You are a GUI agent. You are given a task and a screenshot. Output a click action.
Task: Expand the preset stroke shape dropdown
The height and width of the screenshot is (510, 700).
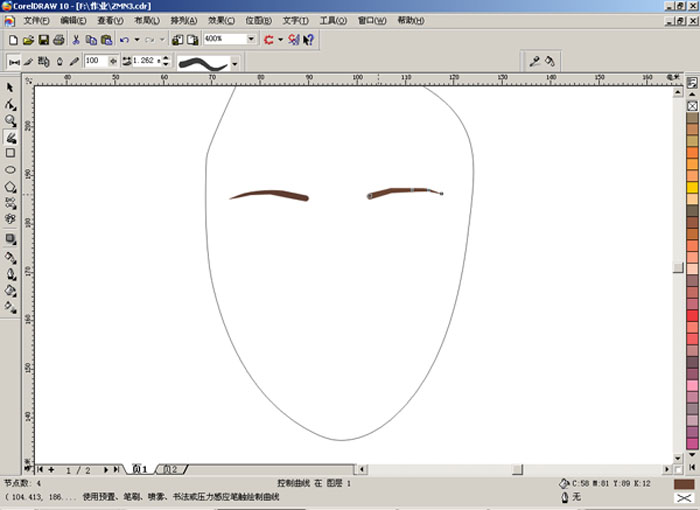(234, 62)
